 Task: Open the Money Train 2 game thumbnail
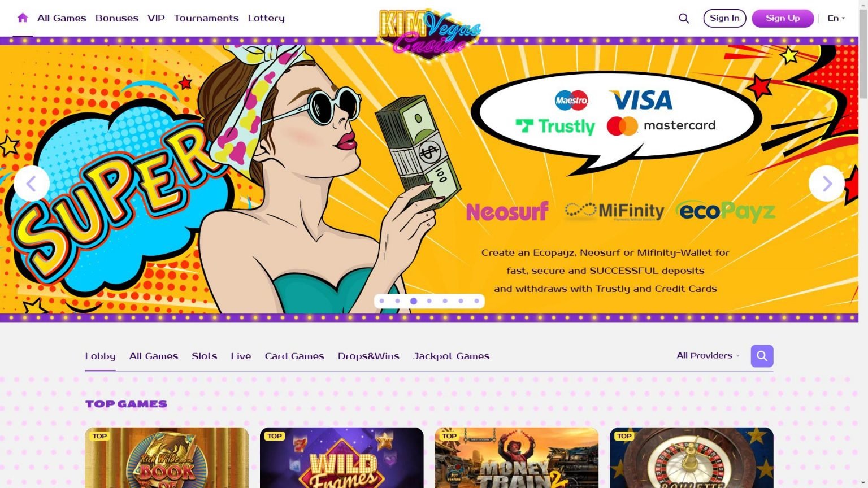click(x=517, y=457)
